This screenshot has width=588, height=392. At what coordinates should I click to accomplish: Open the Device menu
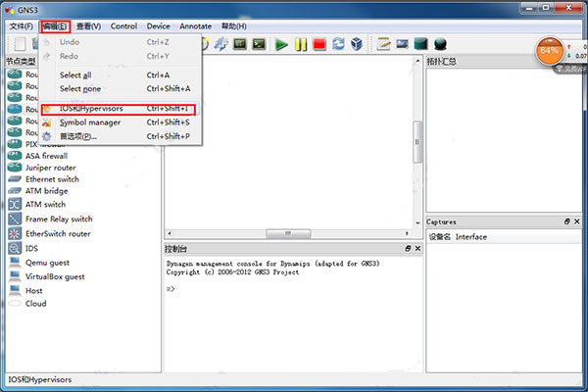[159, 26]
